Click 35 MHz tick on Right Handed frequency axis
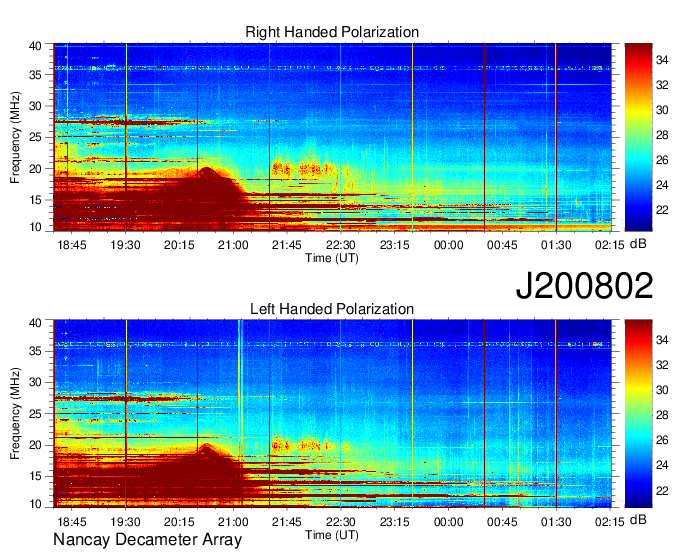Image resolution: width=680 pixels, height=552 pixels. pyautogui.click(x=36, y=75)
